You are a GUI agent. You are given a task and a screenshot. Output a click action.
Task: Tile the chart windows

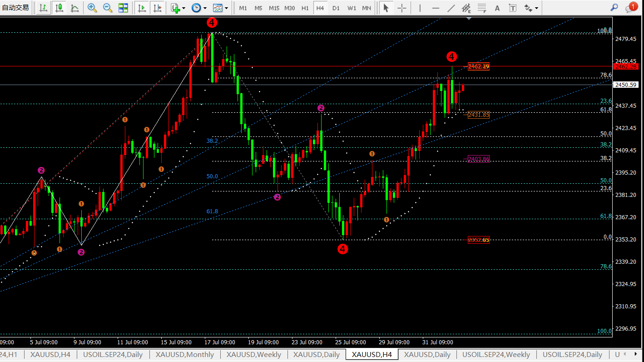coord(123,8)
